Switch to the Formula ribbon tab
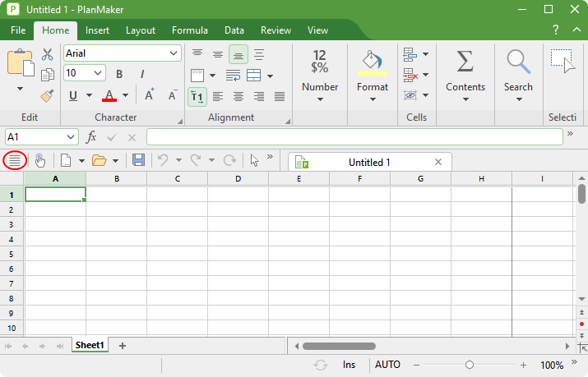588x377 pixels. [189, 30]
